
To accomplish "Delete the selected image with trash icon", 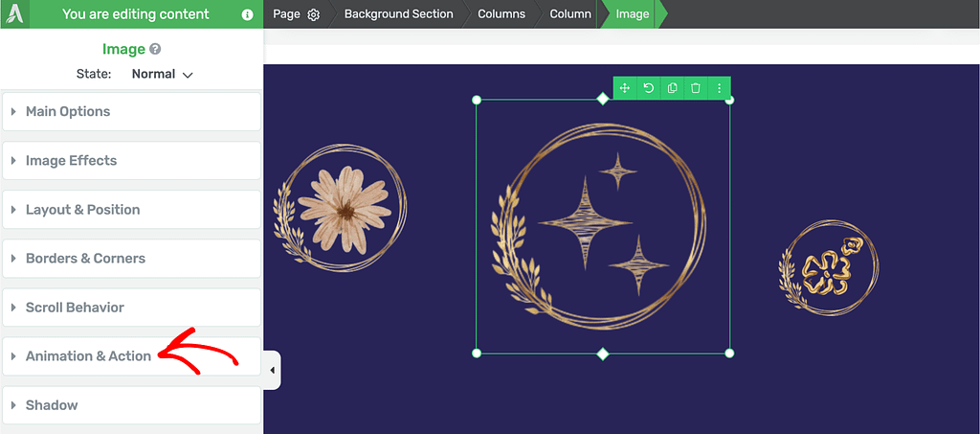I will point(695,88).
